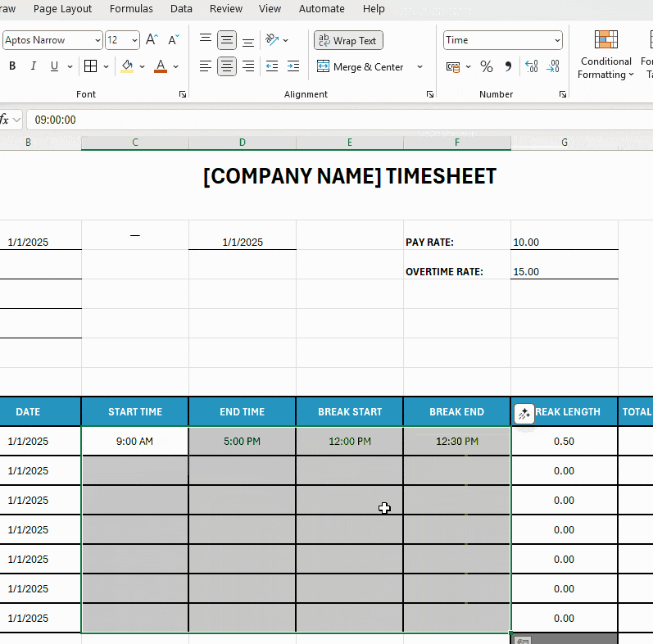This screenshot has width=653, height=644.
Task: Click the Quick Analysis sparkle icon
Action: [524, 414]
